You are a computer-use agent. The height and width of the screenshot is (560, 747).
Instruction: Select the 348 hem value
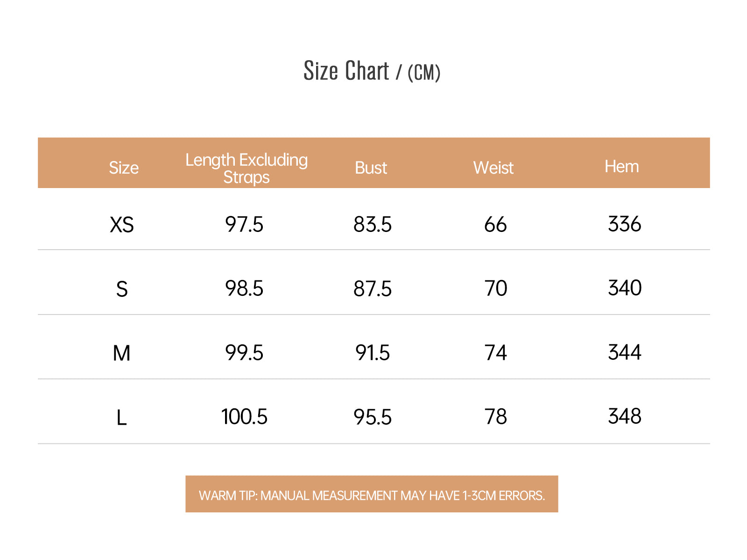tap(625, 416)
